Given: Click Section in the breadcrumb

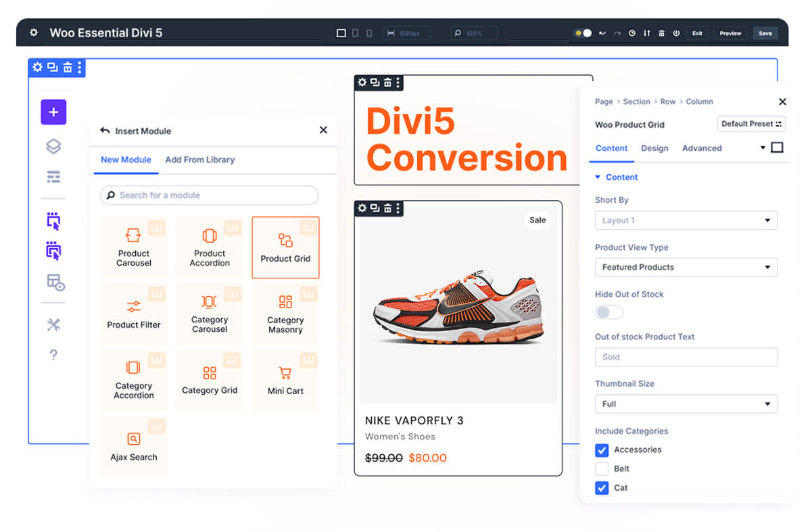Looking at the screenshot, I should (636, 101).
